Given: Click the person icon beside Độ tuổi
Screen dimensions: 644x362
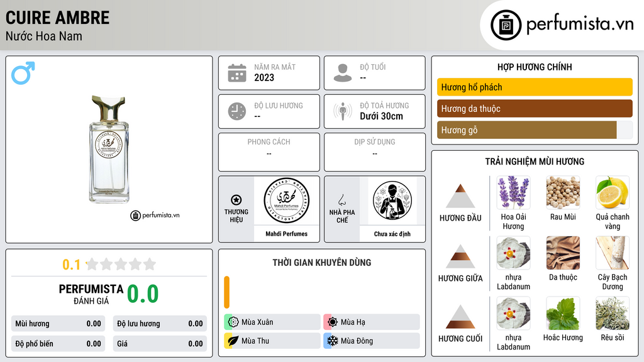Looking at the screenshot, I should coord(343,73).
